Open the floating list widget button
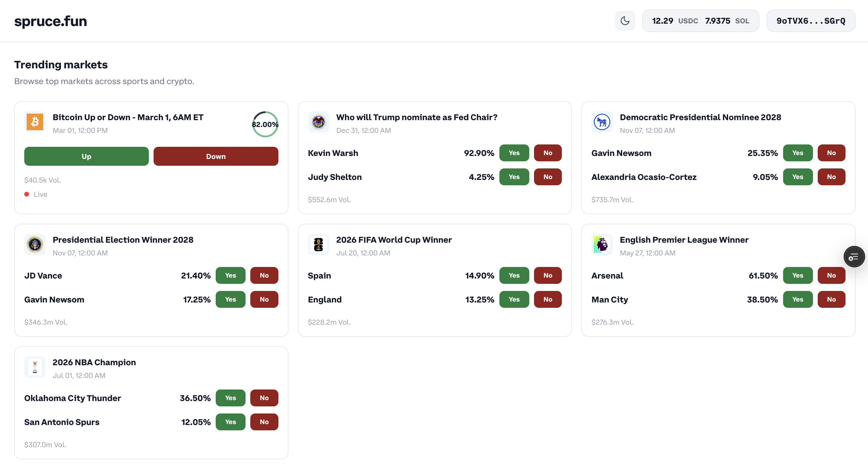The width and height of the screenshot is (868, 470). pos(854,257)
